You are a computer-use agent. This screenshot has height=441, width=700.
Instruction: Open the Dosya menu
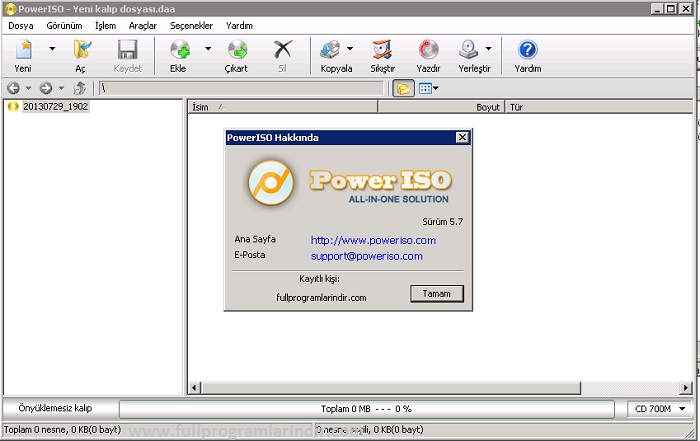pyautogui.click(x=21, y=25)
